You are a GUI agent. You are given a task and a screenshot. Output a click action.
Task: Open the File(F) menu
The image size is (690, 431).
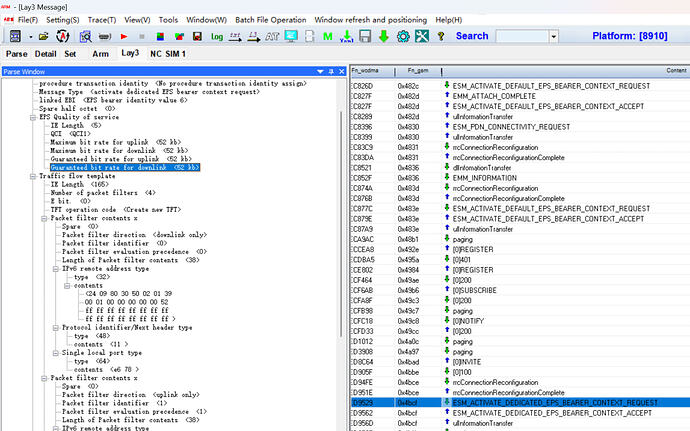28,20
